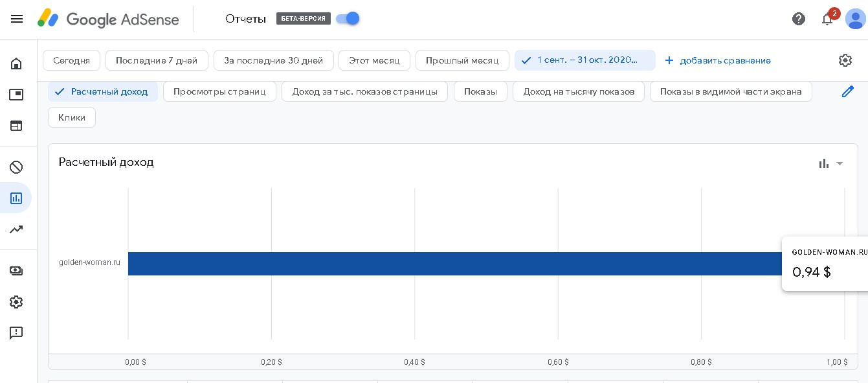Viewport: 868px width, 383px height.
Task: Enable the Клики metric chip
Action: pos(72,117)
